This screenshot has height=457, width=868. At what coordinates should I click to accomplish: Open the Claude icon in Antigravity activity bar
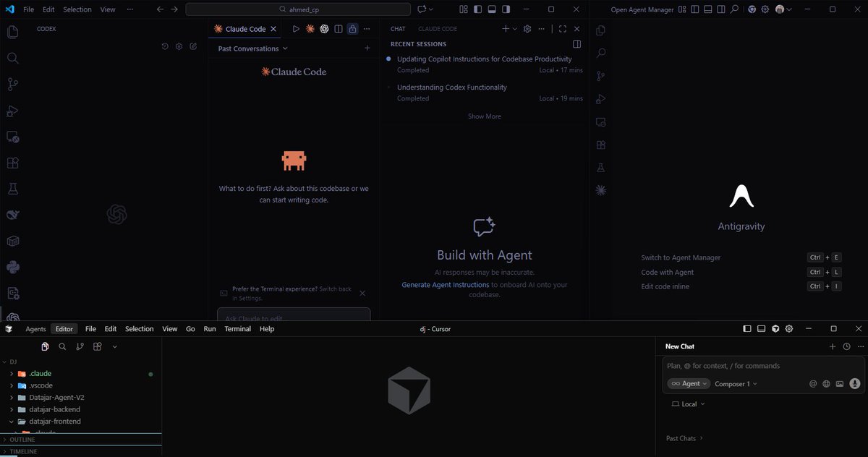[600, 190]
